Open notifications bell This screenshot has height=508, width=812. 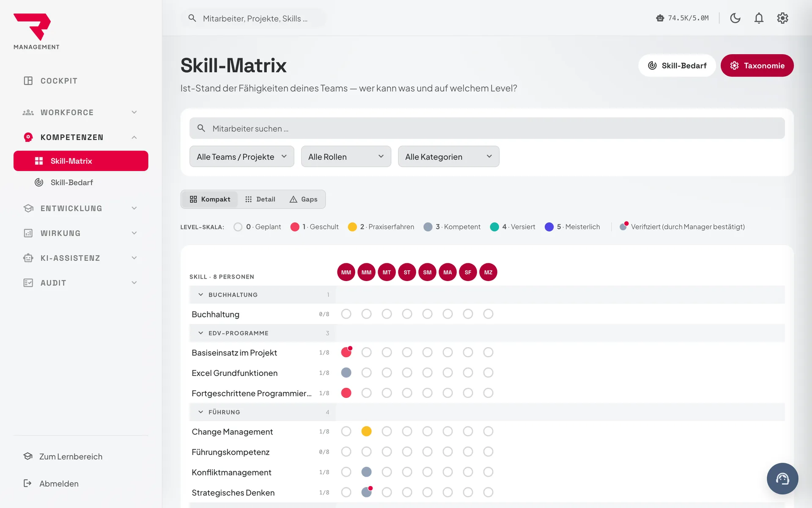point(759,18)
